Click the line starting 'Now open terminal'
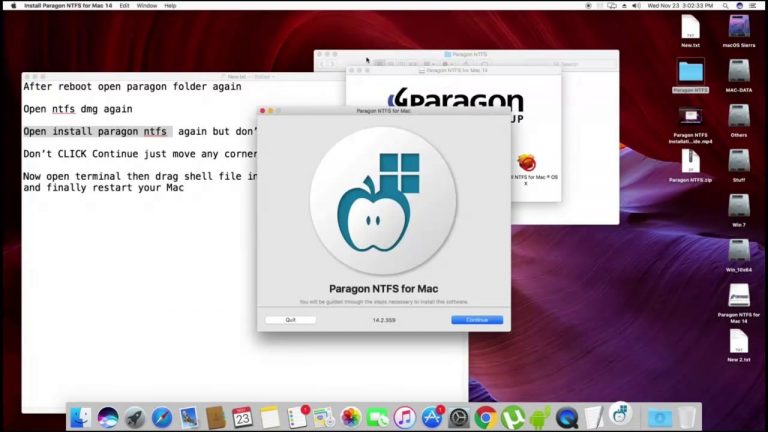The image size is (768, 432). [140, 177]
